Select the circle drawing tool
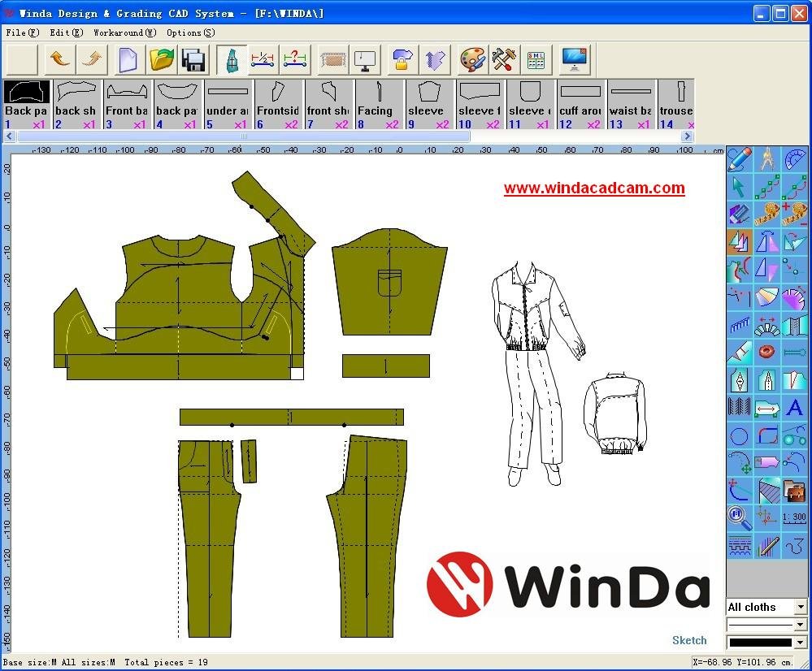The height and width of the screenshot is (671, 812). tap(738, 435)
